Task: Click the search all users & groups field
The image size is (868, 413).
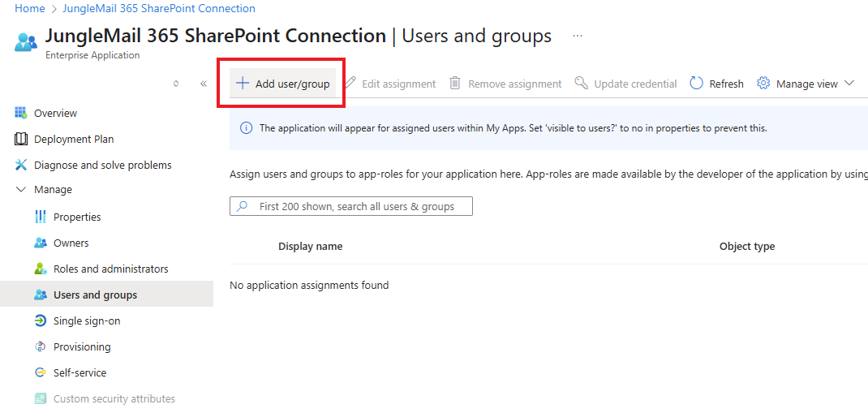Action: (351, 206)
